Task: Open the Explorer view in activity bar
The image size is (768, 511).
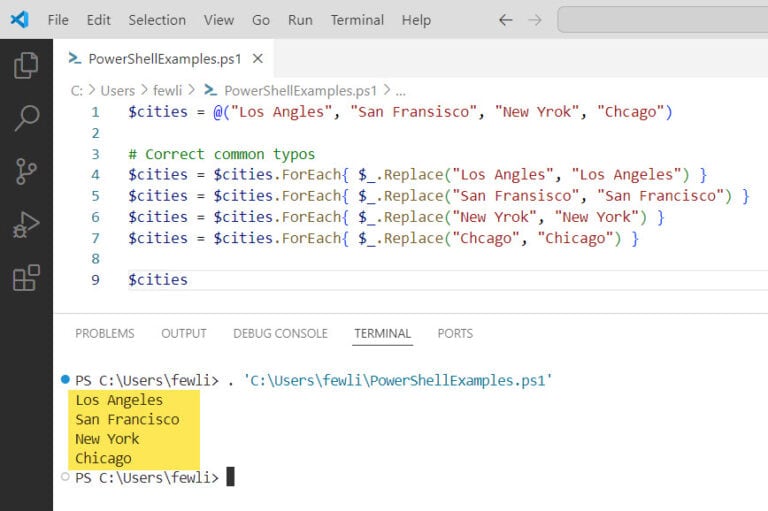Action: (x=26, y=65)
